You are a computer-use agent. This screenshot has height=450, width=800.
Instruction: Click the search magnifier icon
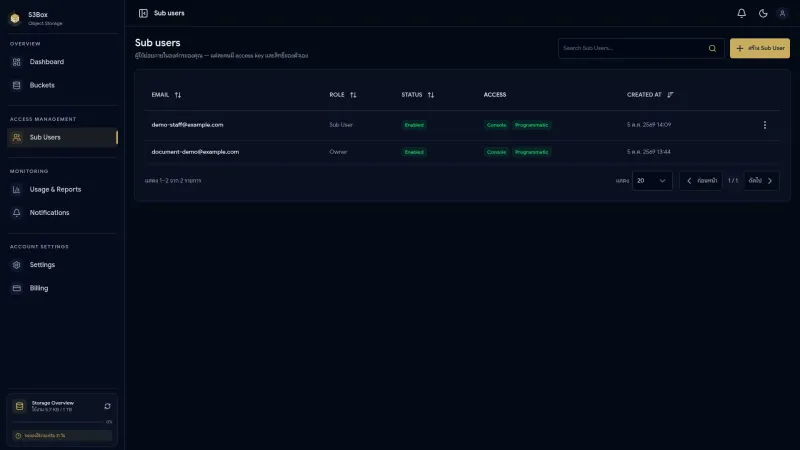point(712,48)
